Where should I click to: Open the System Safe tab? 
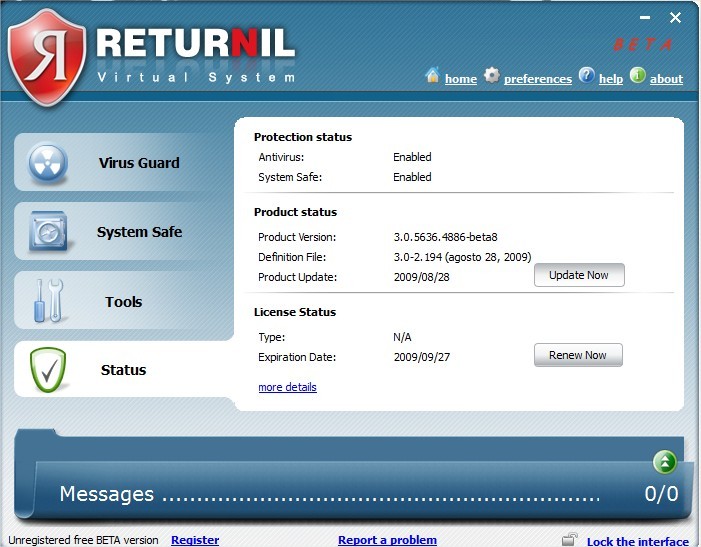click(x=124, y=231)
